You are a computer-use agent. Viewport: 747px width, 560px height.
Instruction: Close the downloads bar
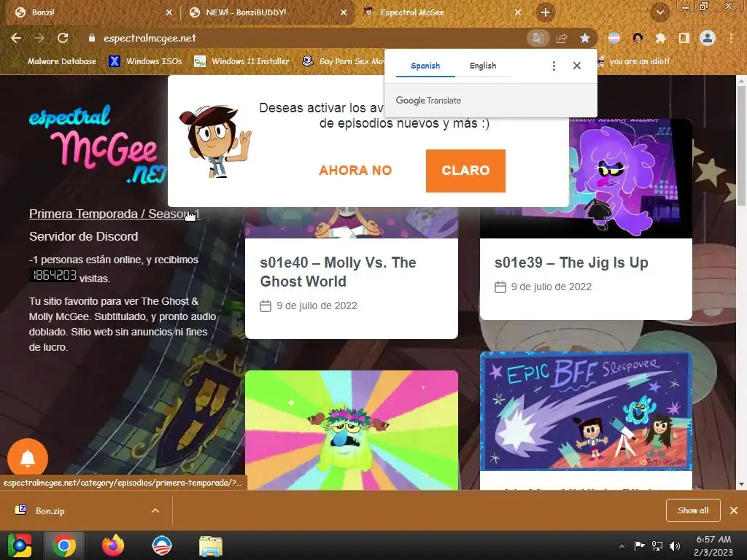[734, 510]
